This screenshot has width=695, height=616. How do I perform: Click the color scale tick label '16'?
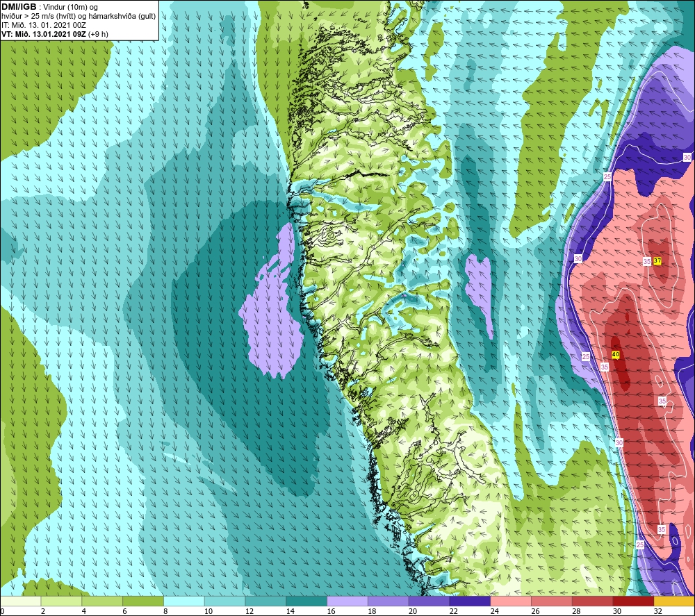pyautogui.click(x=331, y=612)
